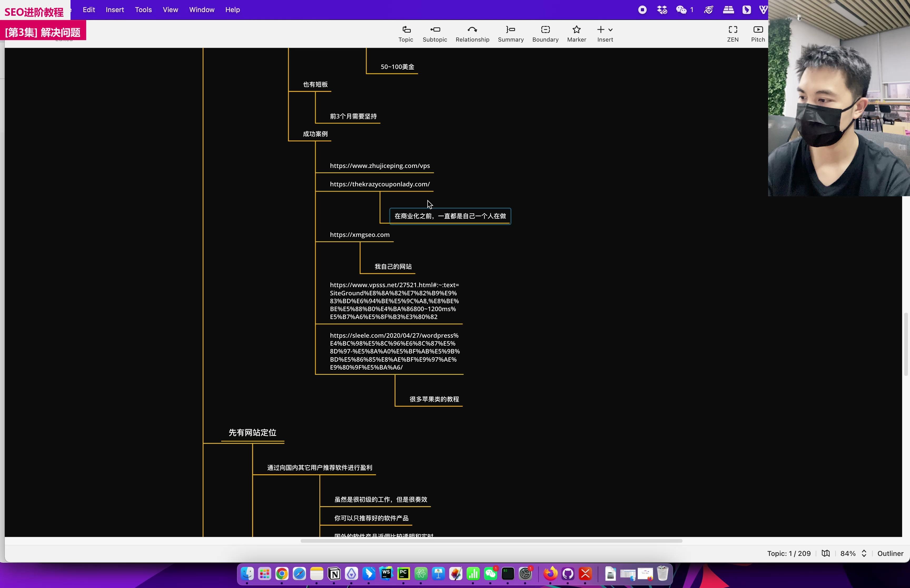Image resolution: width=910 pixels, height=588 pixels.
Task: Open the Dropbox sync menu bar icon
Action: (x=662, y=10)
